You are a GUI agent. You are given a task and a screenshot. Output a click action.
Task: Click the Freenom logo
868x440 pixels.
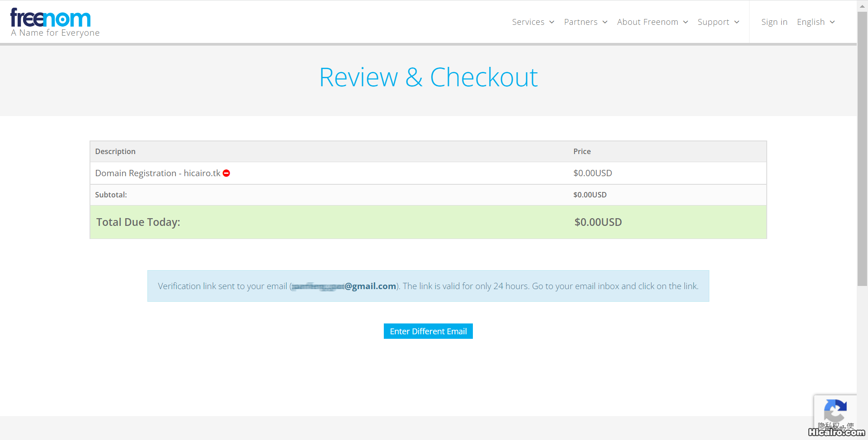[50, 19]
